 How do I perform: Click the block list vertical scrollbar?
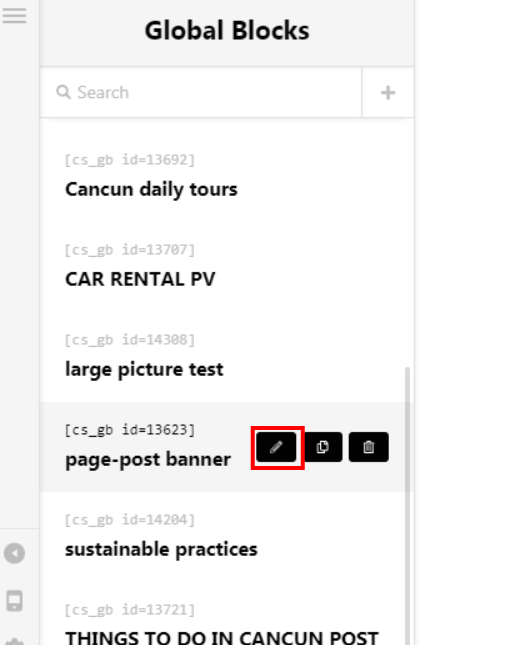tap(407, 506)
